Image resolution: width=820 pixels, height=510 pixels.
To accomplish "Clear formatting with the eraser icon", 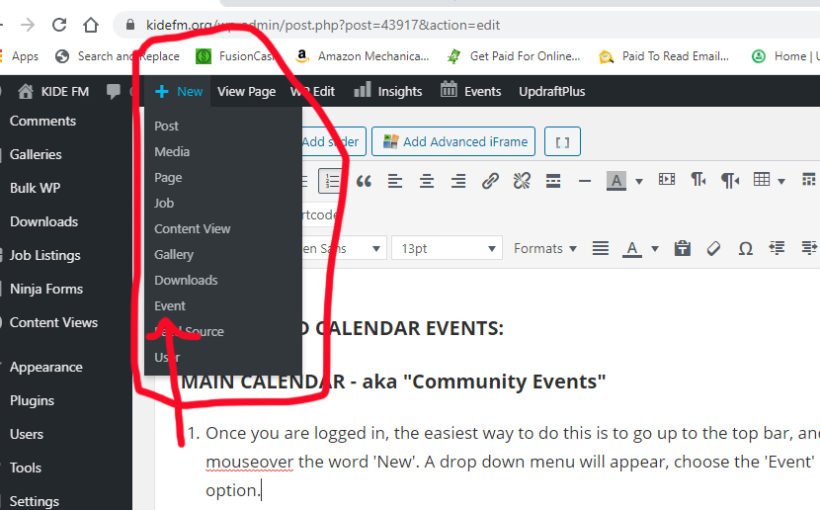I will pos(713,248).
